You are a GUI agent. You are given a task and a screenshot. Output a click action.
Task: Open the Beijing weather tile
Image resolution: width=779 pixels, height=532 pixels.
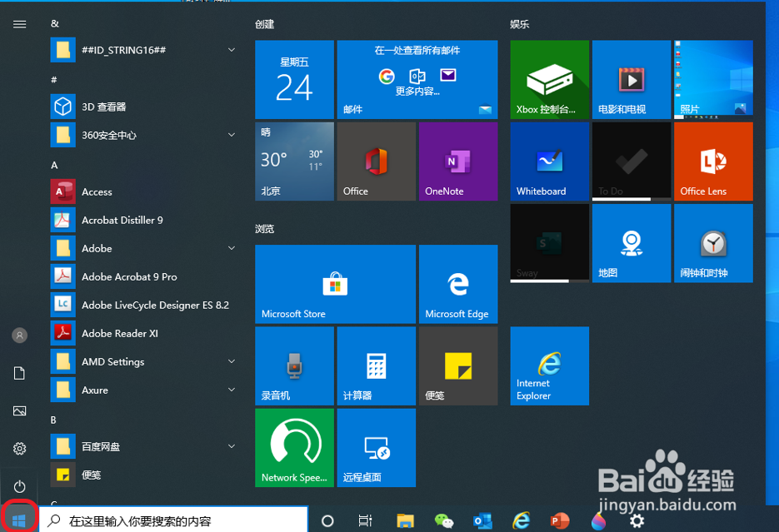[x=294, y=162]
